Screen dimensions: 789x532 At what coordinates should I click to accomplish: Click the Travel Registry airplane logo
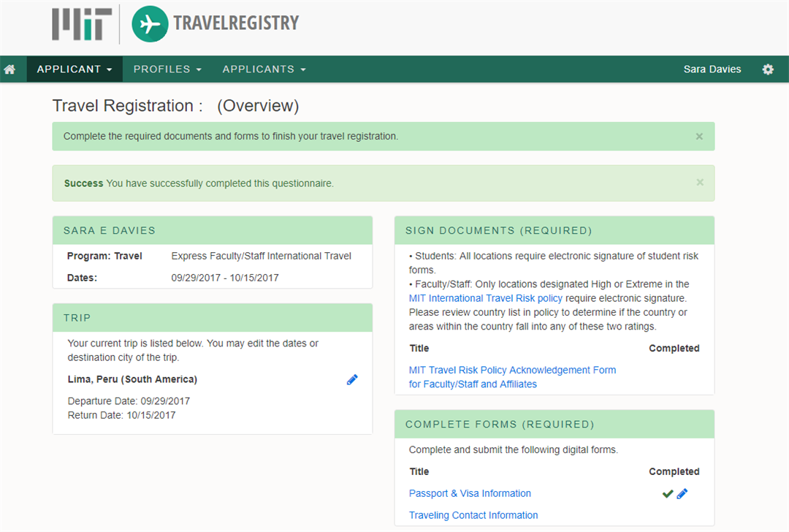pos(150,24)
